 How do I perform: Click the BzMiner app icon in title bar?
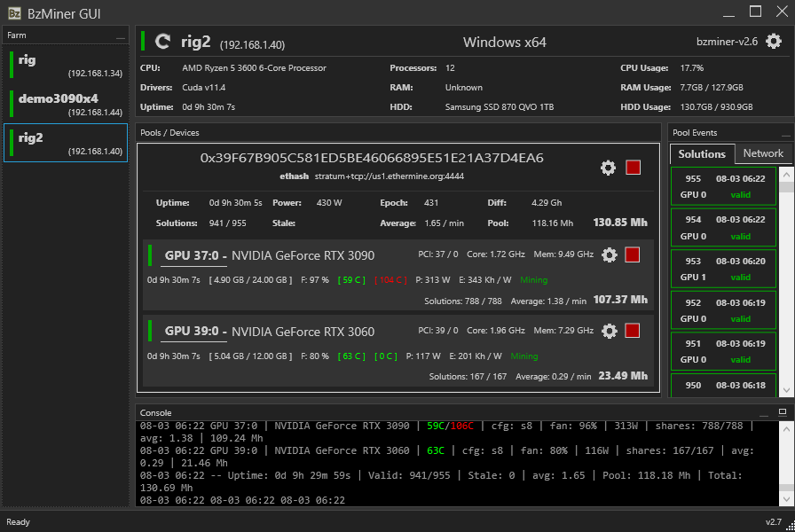(14, 13)
